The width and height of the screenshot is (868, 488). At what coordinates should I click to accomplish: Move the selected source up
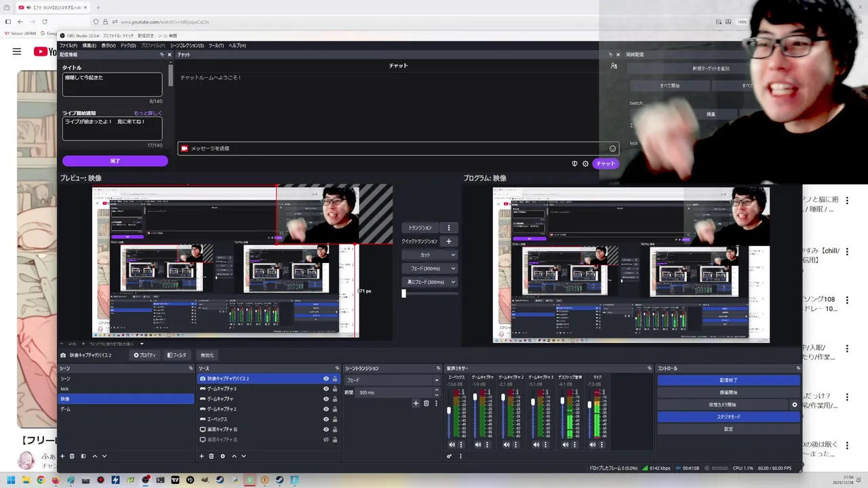234,456
